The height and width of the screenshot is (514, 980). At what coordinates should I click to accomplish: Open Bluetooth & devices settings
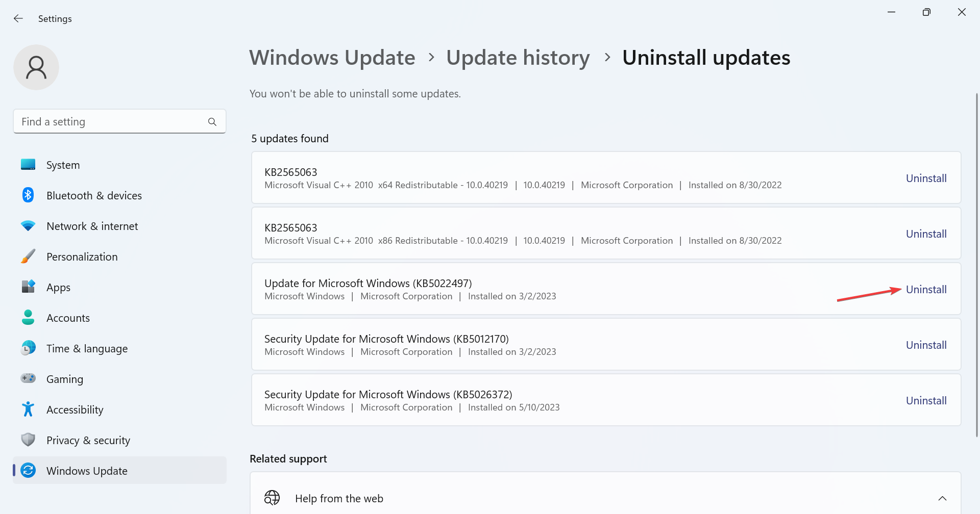click(x=94, y=196)
